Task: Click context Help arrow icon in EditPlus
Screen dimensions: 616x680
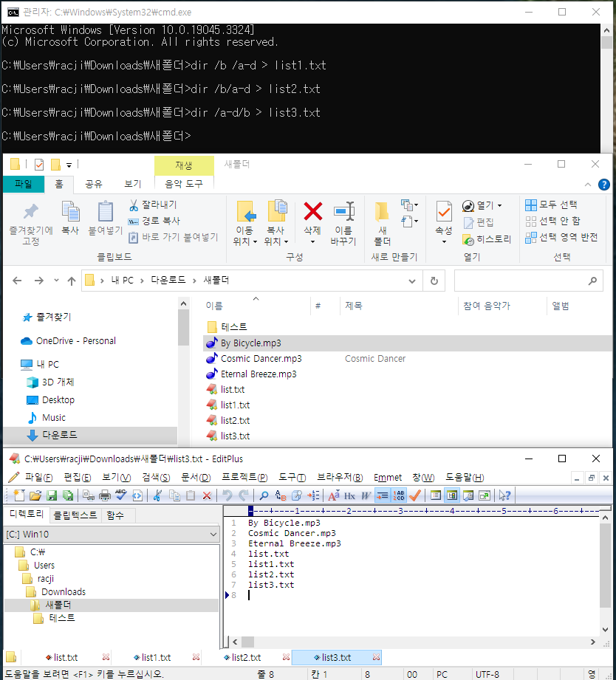Action: coord(505,495)
